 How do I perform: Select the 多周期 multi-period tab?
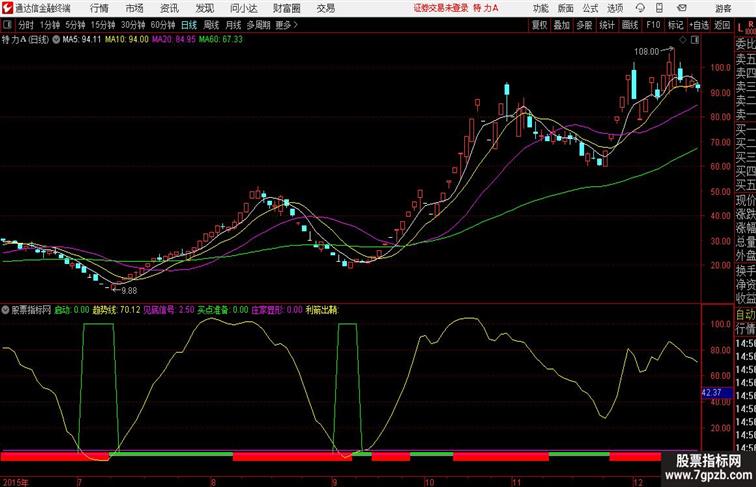[258, 25]
